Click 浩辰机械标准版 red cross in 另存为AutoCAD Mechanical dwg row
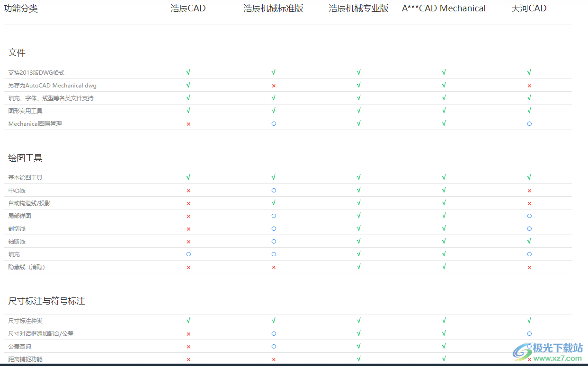588x366 pixels. (x=274, y=86)
